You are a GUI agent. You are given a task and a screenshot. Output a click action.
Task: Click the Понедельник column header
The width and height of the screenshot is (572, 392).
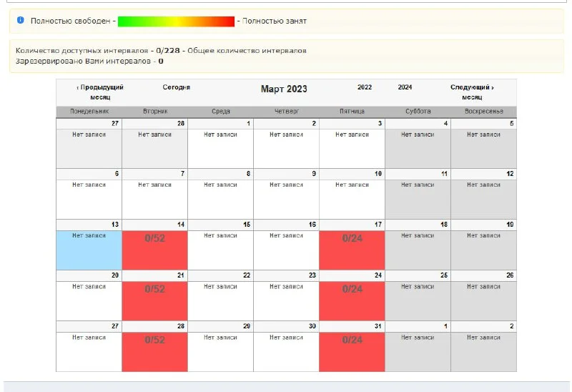89,112
